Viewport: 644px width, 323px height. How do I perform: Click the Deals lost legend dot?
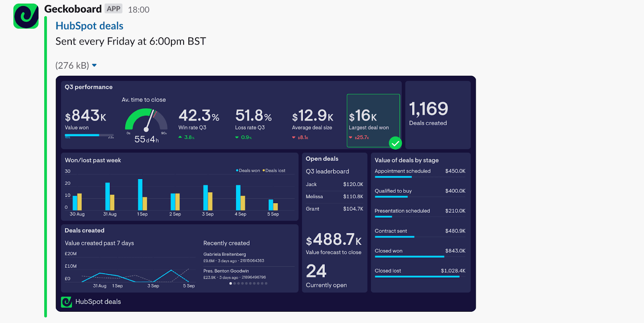(x=264, y=171)
